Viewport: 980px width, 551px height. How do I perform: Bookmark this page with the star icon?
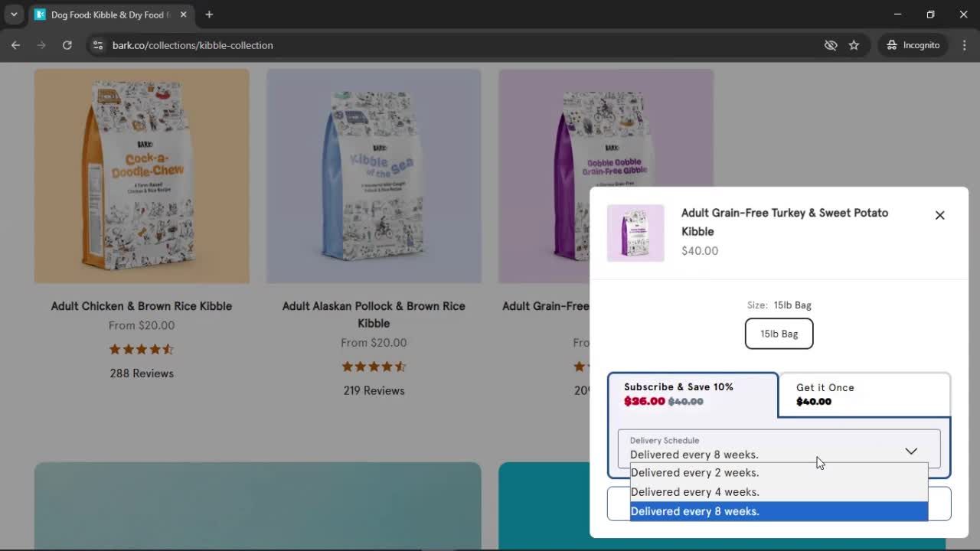(x=854, y=45)
